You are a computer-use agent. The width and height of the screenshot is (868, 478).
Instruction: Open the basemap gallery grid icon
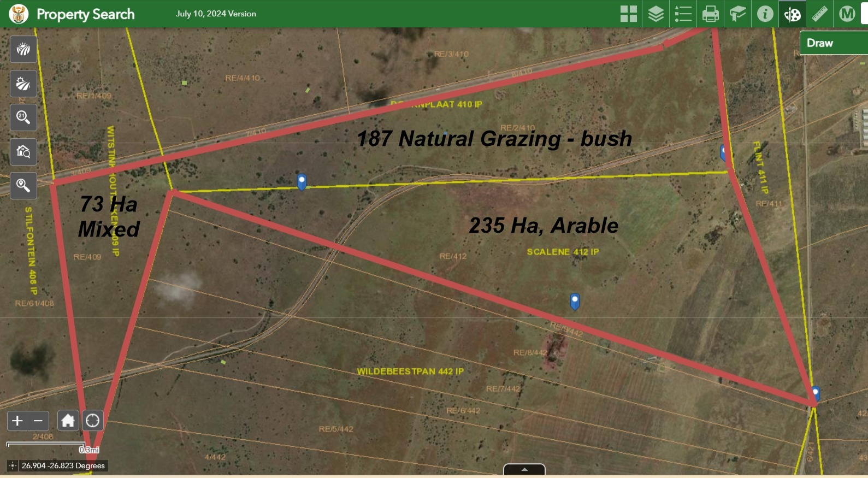tap(629, 14)
